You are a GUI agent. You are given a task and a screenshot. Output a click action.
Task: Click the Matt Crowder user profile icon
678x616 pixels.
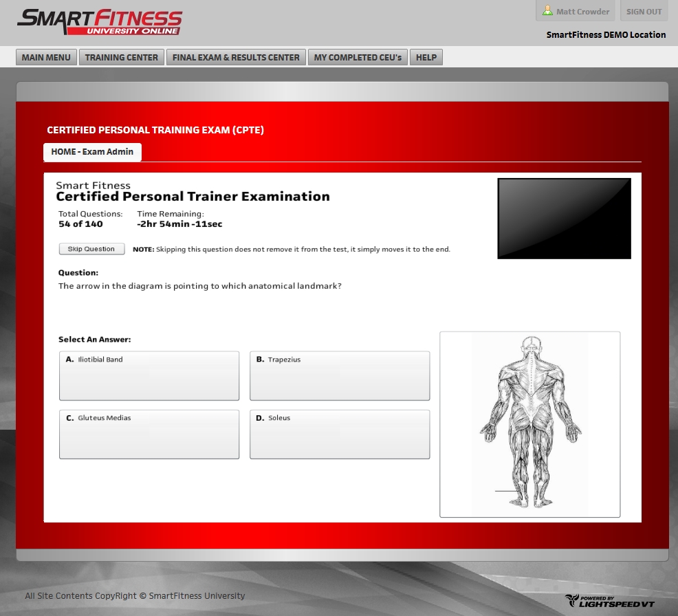tap(547, 11)
